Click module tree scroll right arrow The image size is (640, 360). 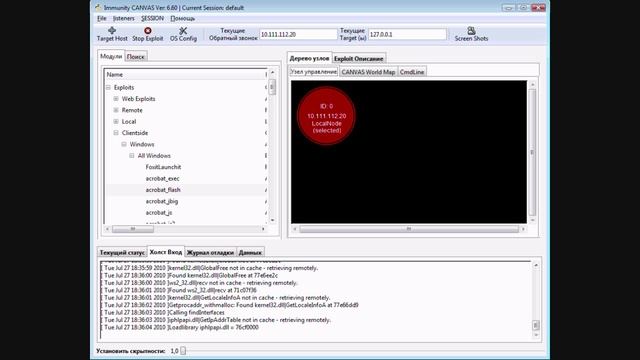tap(263, 229)
